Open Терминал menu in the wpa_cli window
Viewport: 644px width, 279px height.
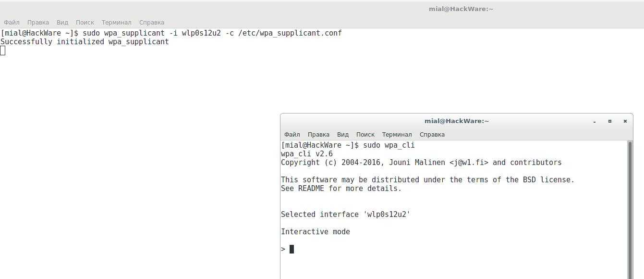click(397, 135)
